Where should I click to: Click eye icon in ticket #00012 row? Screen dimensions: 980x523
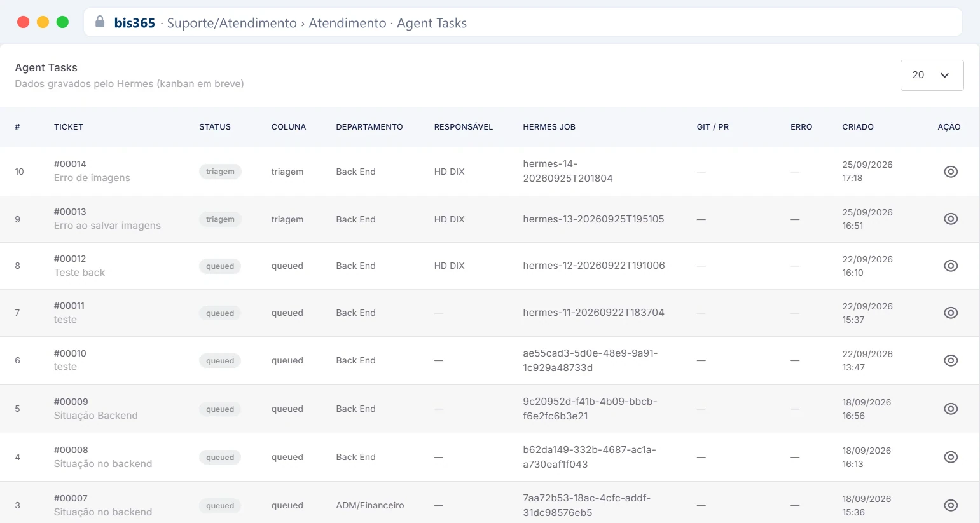pos(951,266)
